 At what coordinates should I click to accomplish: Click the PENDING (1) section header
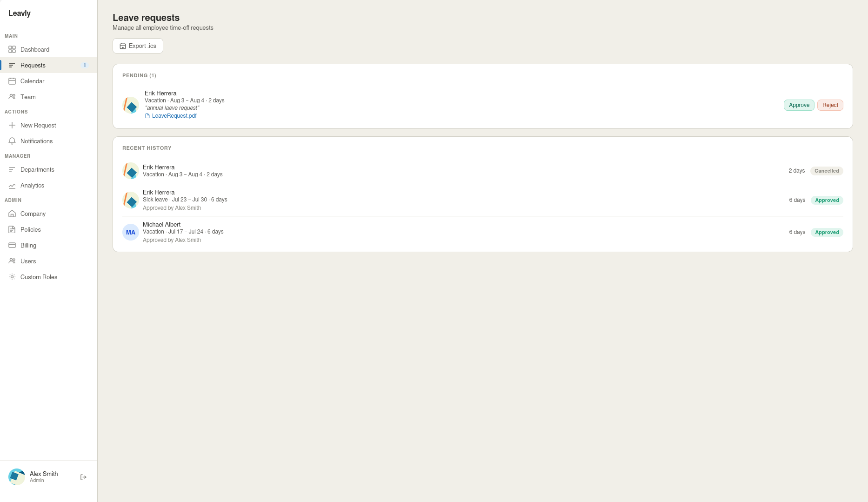point(139,75)
